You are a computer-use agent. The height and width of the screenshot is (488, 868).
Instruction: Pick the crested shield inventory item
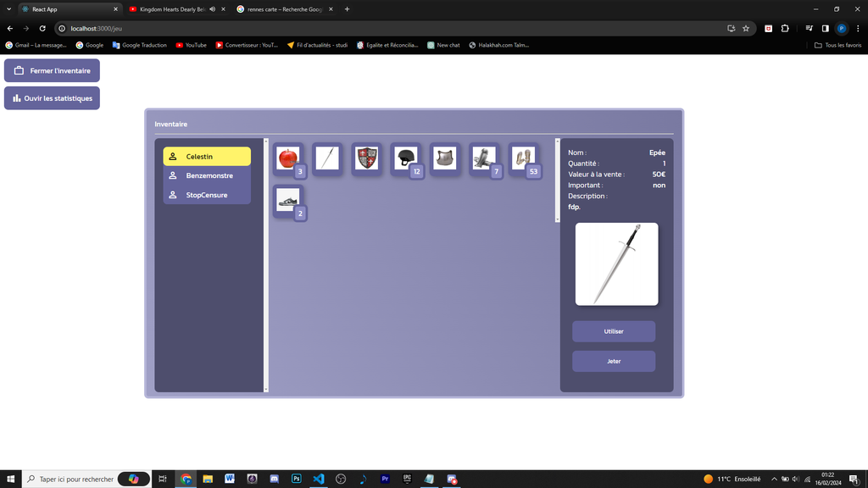coord(366,158)
